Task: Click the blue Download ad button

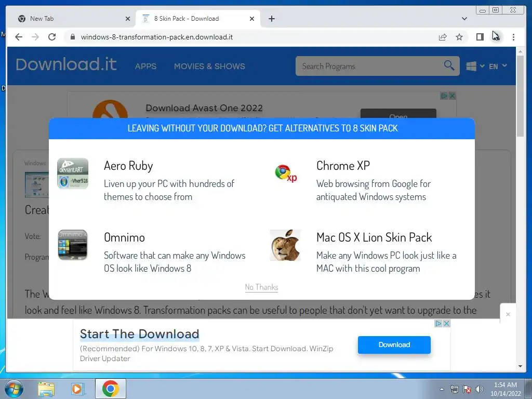Action: pyautogui.click(x=394, y=345)
